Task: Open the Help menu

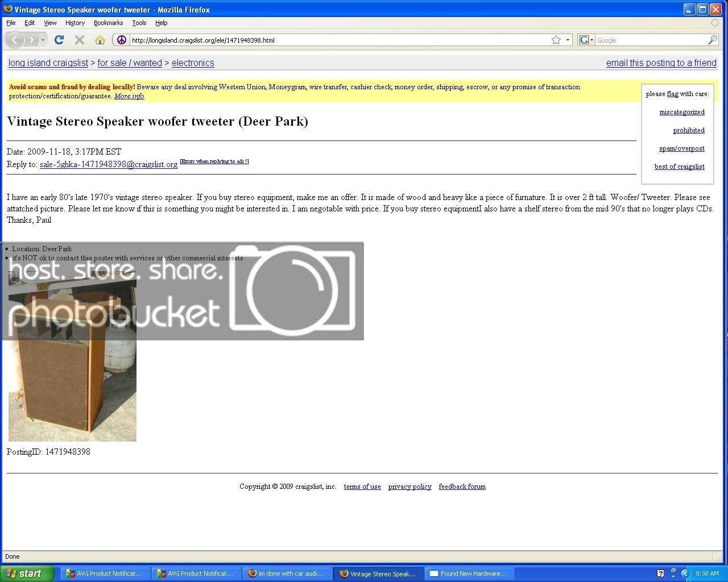Action: (x=162, y=23)
